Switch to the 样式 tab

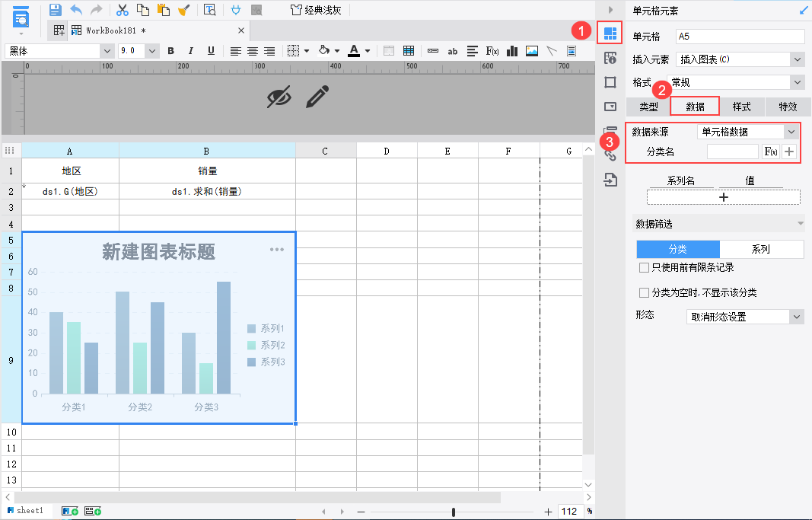point(741,107)
